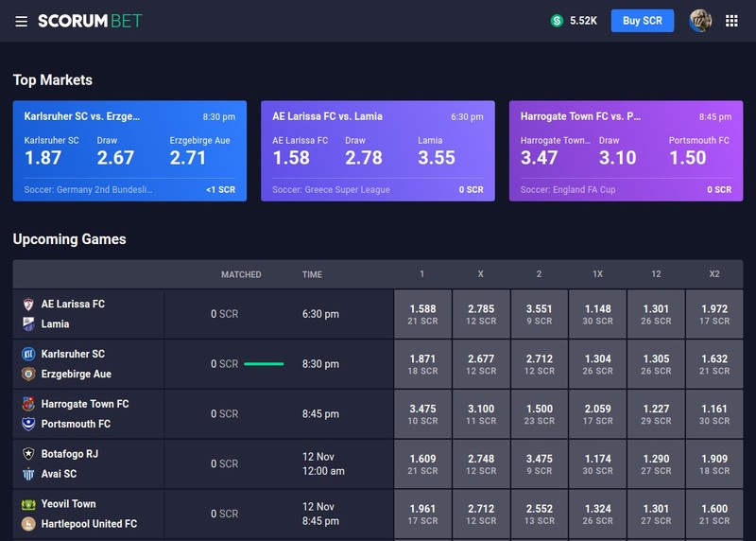Viewport: 756px width, 541px height.
Task: Click the X2 column header
Action: click(714, 274)
